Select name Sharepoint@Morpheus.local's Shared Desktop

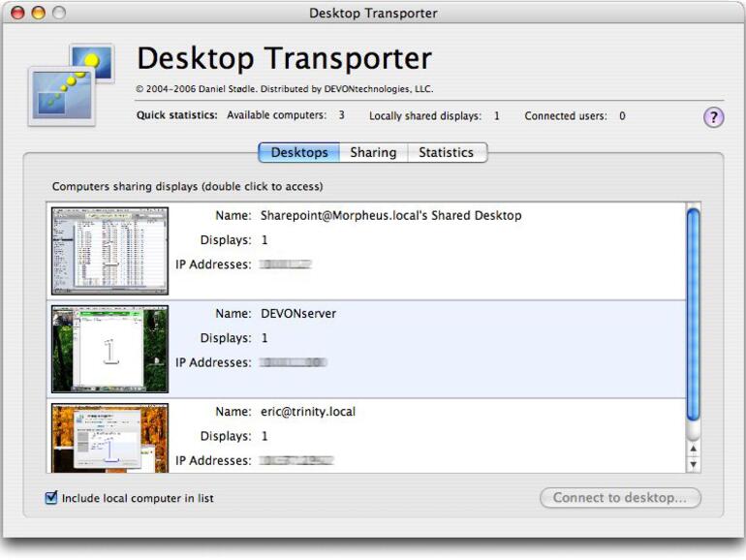(x=390, y=215)
